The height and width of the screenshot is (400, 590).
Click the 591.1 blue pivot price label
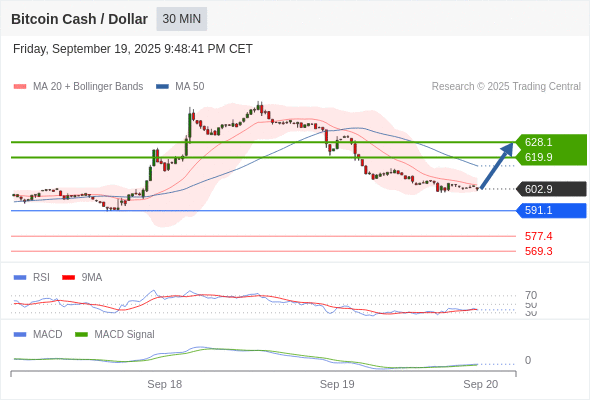click(x=551, y=210)
